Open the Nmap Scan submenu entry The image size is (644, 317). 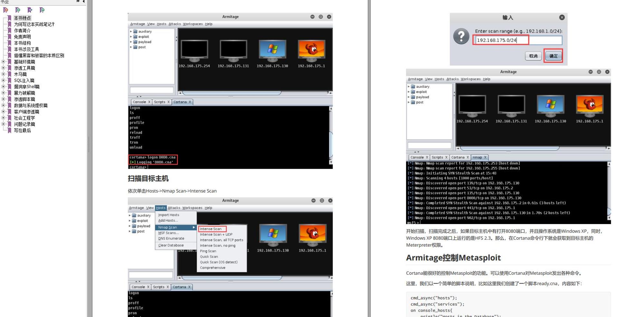176,227
